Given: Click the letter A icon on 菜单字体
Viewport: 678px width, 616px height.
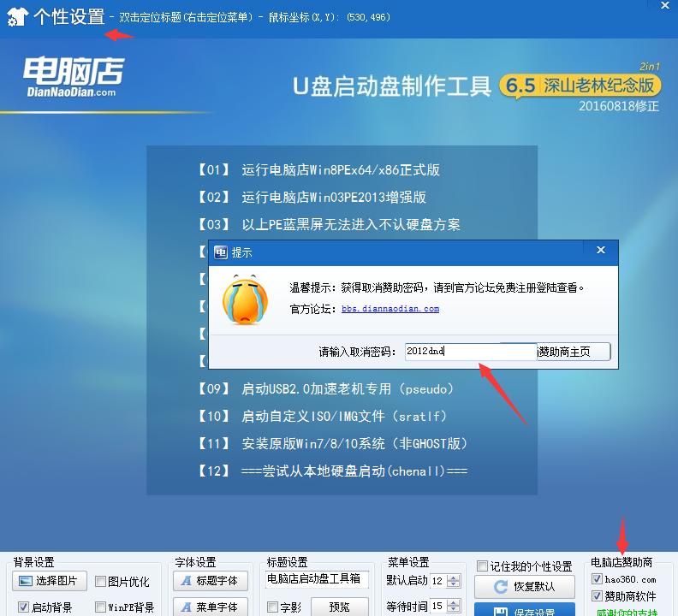Looking at the screenshot, I should (187, 607).
